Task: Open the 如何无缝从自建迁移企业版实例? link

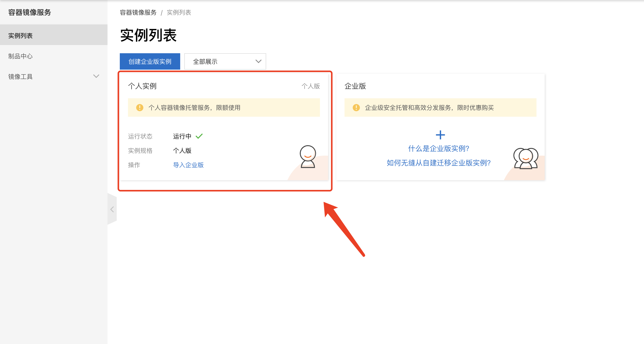Action: click(x=438, y=163)
